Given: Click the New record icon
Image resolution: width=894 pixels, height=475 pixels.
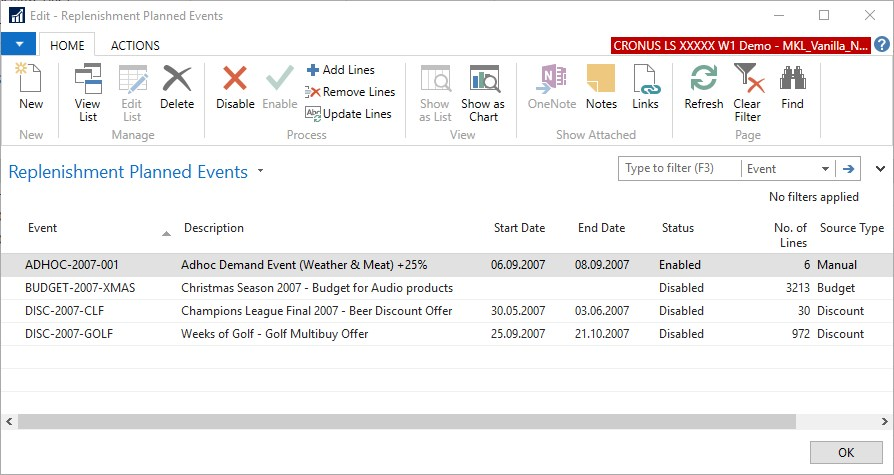Looking at the screenshot, I should click(x=31, y=87).
